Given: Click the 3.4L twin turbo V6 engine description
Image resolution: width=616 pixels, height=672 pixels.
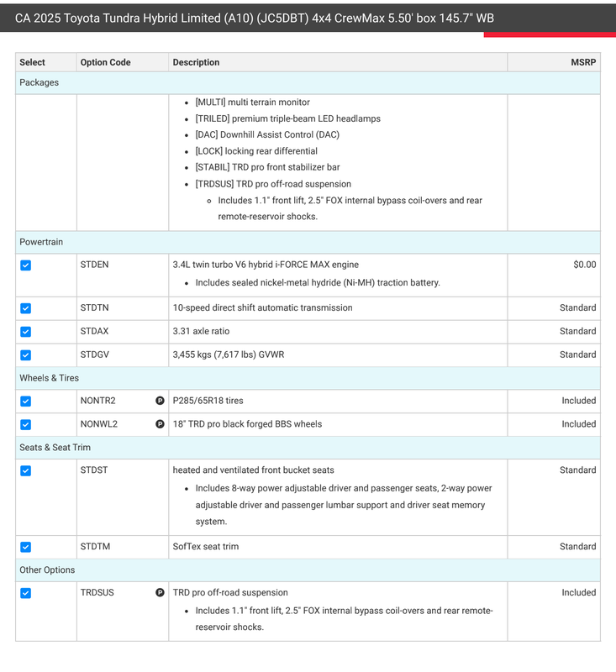Looking at the screenshot, I should 266,265.
